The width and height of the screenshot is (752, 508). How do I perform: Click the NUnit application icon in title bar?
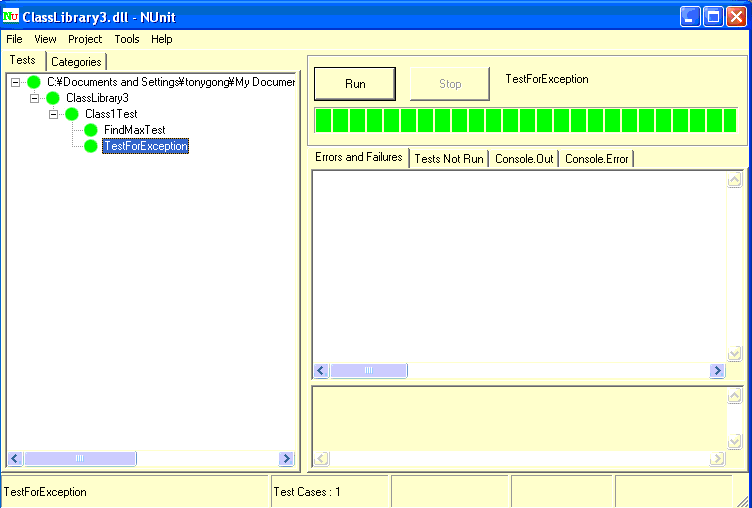(x=11, y=16)
